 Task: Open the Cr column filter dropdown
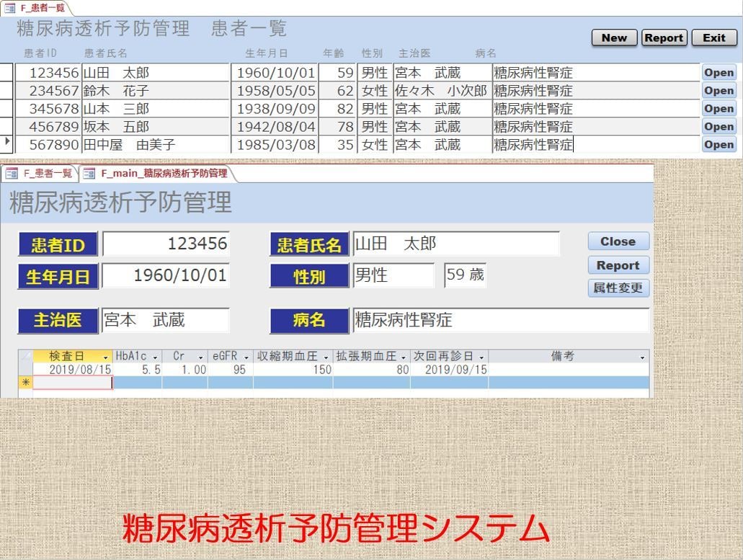[201, 357]
